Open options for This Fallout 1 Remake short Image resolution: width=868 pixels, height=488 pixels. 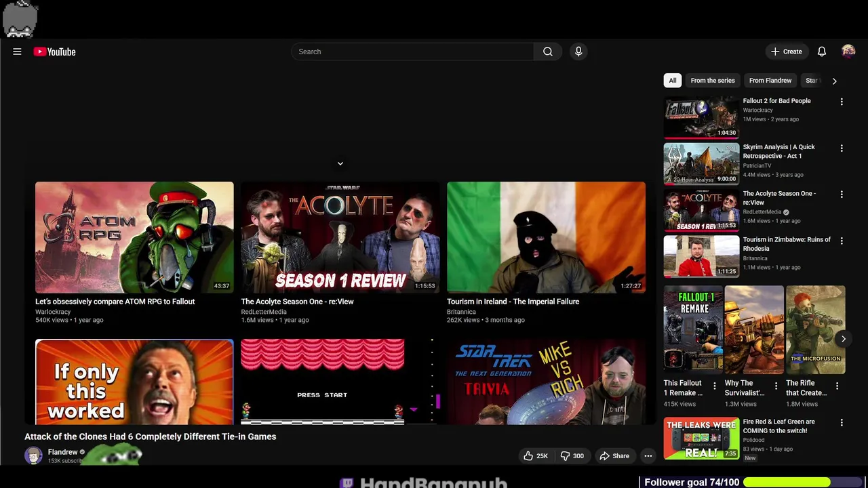(x=714, y=386)
